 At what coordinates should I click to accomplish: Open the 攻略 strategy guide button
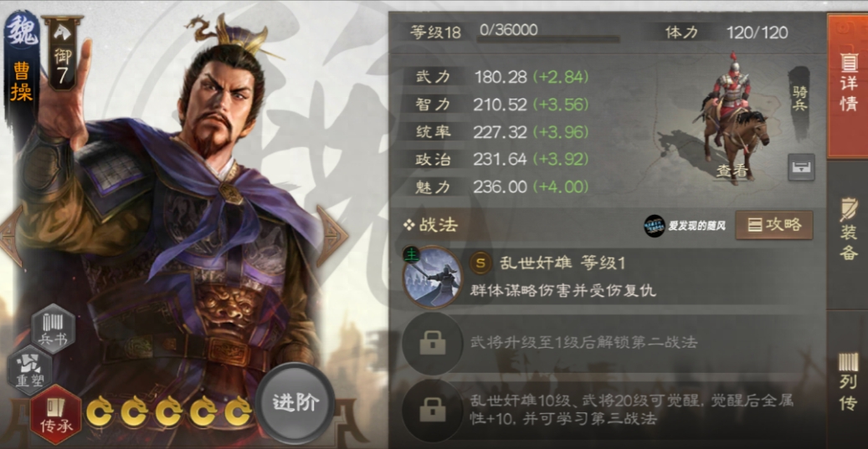774,224
